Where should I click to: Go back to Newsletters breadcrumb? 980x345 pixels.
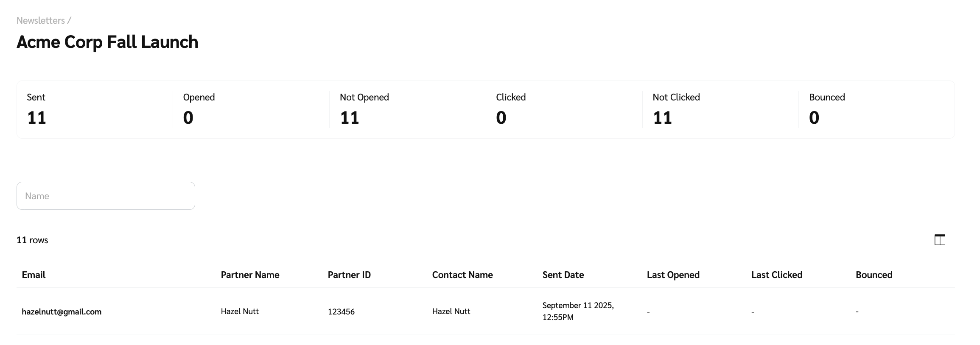click(41, 20)
